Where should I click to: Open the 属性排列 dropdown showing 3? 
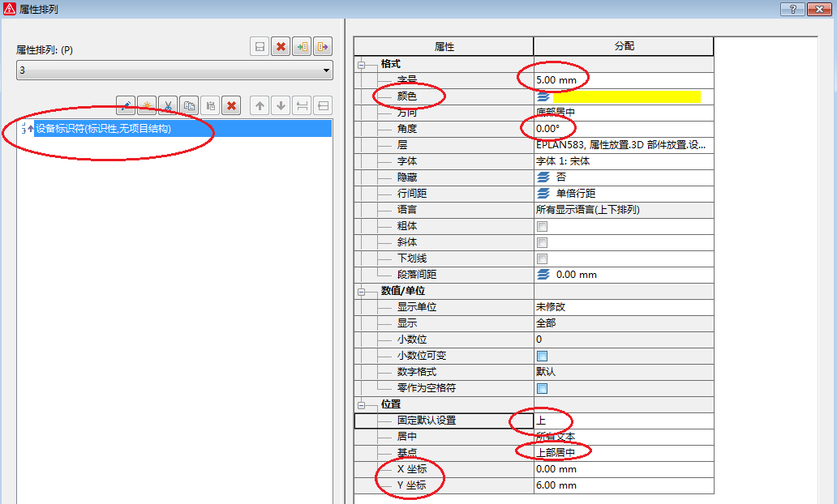[174, 70]
